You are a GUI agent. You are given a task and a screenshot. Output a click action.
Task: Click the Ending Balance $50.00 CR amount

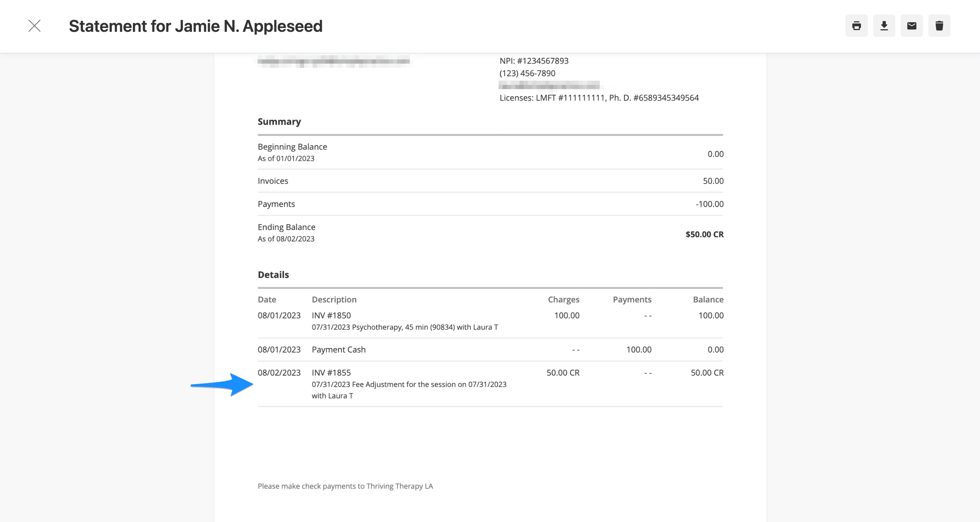click(705, 234)
